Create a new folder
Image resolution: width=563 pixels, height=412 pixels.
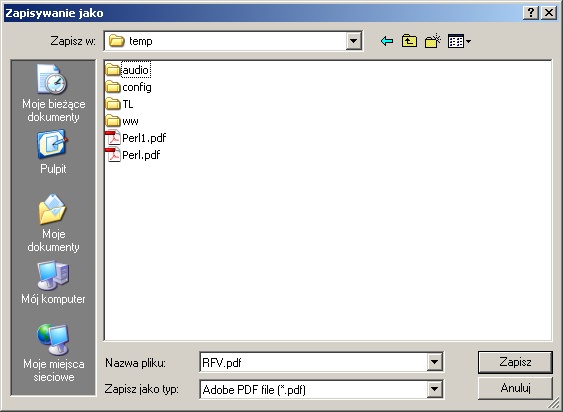[x=433, y=41]
